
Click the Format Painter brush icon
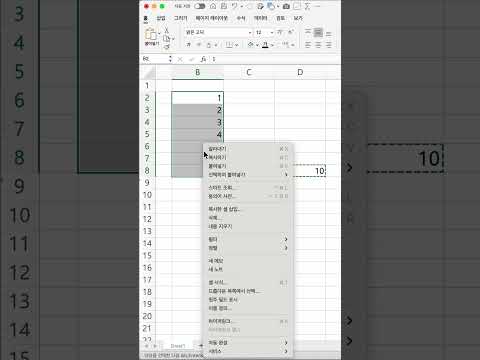(167, 47)
